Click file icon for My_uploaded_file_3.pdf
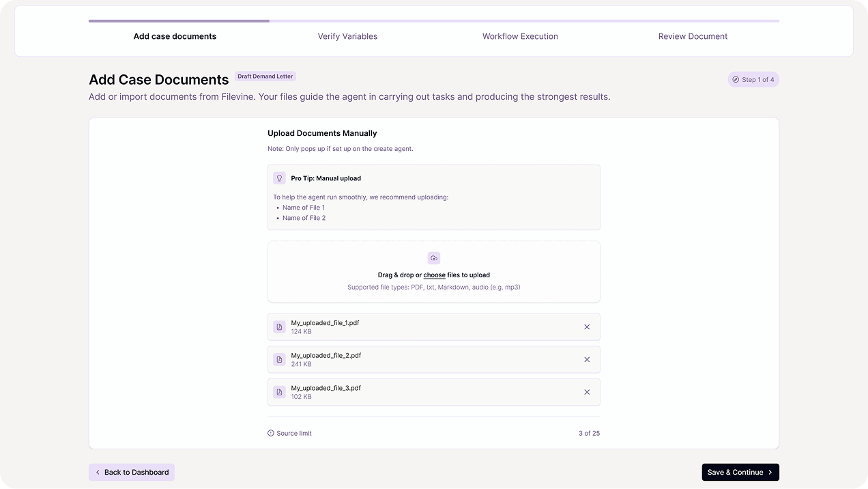Image resolution: width=868 pixels, height=489 pixels. [279, 392]
